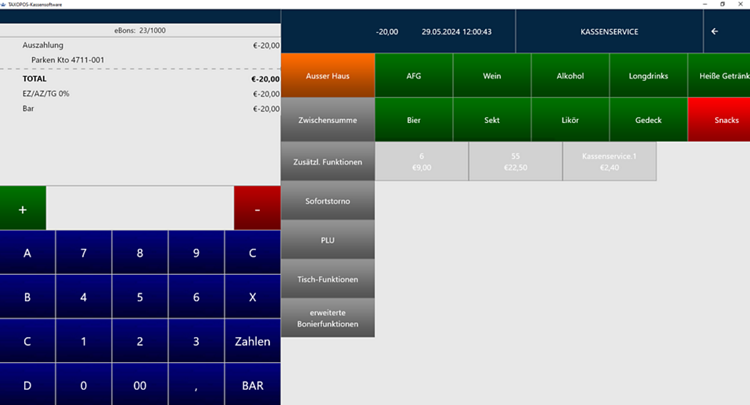Image resolution: width=750 pixels, height=405 pixels.
Task: Open Tisch-Funktionen menu
Action: (328, 279)
